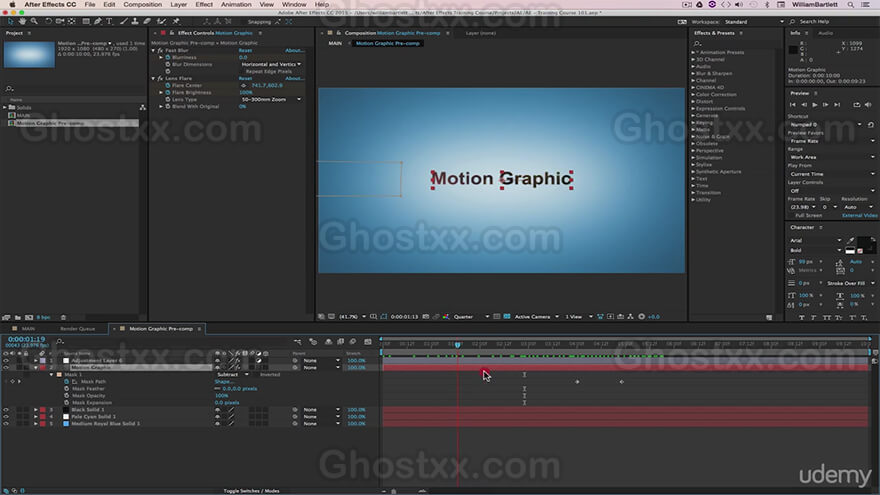Click Reset for Fast Blur effect
The height and width of the screenshot is (495, 880).
(x=245, y=51)
